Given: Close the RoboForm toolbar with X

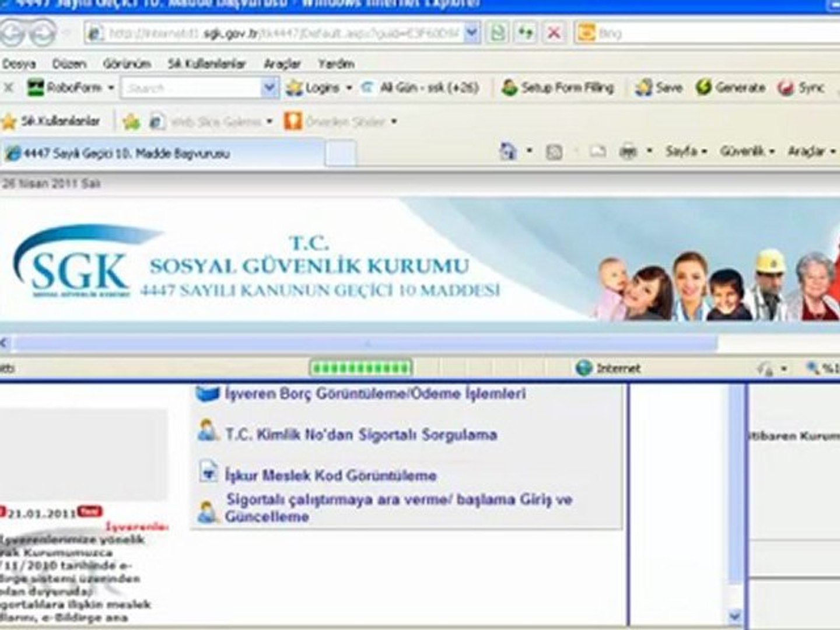Looking at the screenshot, I should point(8,87).
